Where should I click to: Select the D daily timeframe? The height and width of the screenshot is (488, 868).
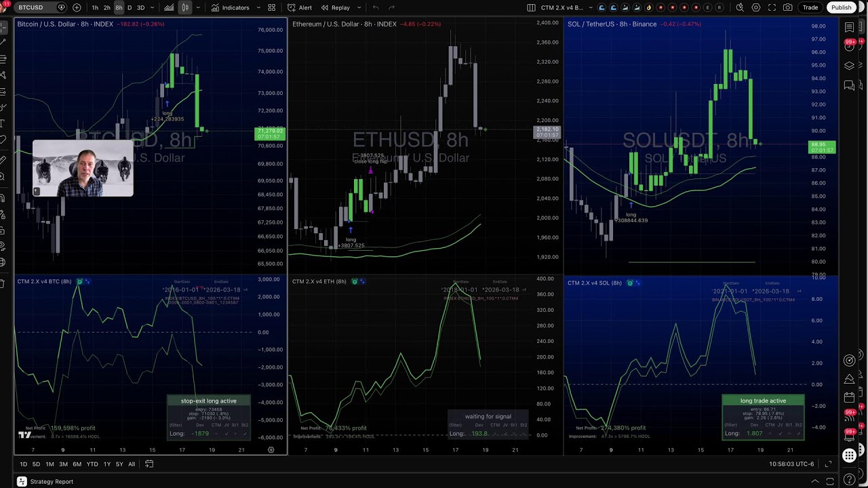(130, 7)
